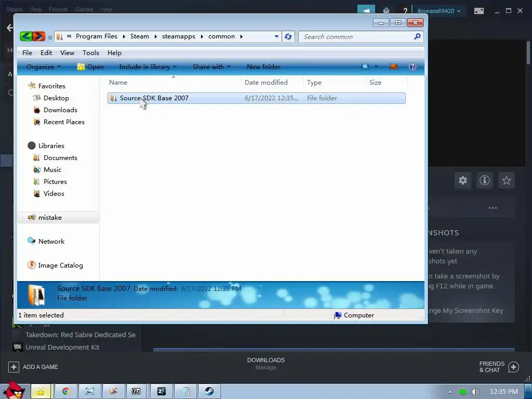Select Program Files in the address path
The image size is (532, 399).
(96, 36)
